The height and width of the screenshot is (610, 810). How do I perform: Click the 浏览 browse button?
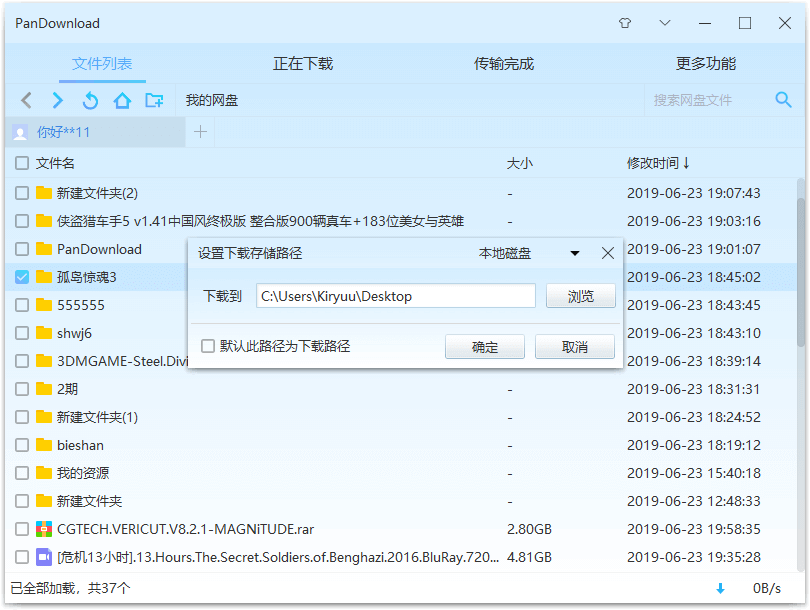coord(580,296)
